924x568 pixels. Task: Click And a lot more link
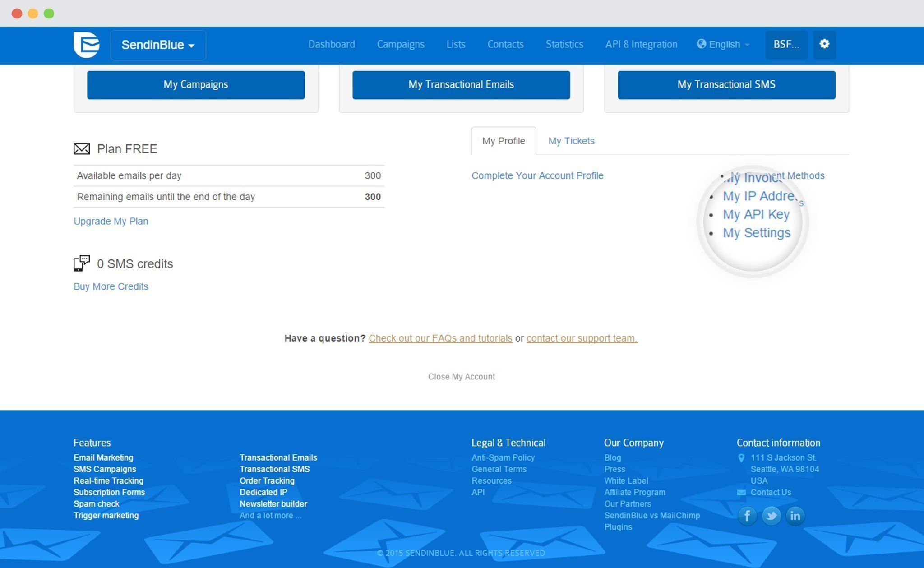(x=270, y=516)
